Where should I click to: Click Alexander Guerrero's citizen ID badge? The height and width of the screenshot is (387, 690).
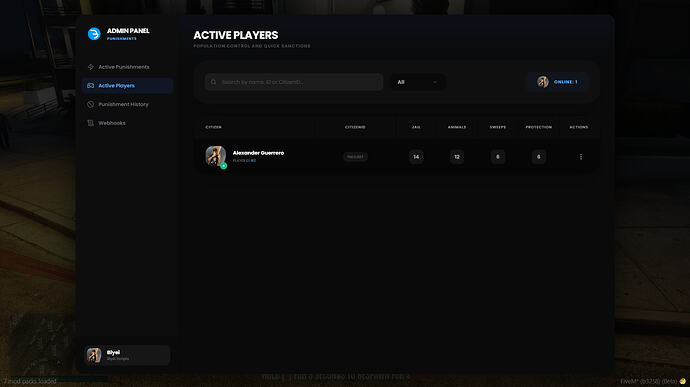[355, 157]
